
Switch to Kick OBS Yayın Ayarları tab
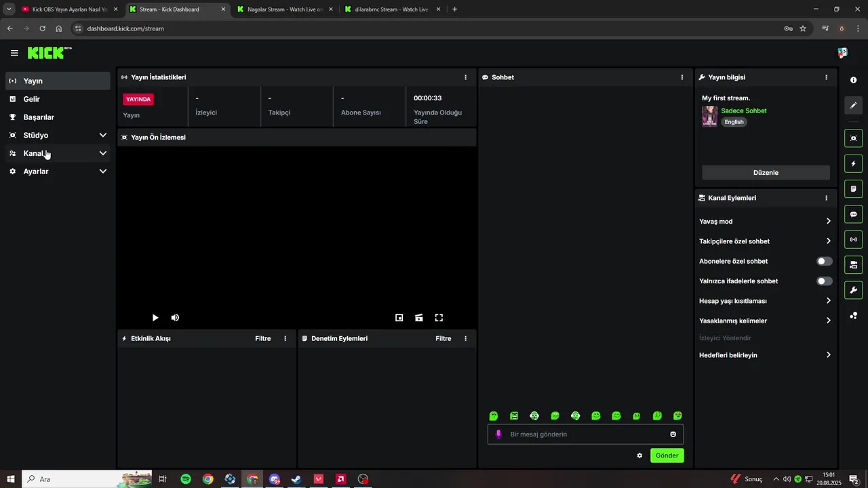[70, 9]
